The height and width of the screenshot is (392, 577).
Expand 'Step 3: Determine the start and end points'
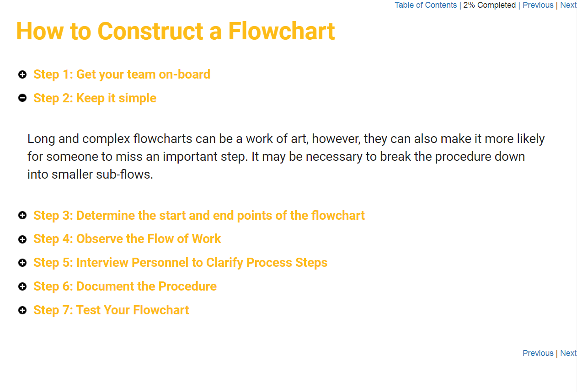[199, 215]
